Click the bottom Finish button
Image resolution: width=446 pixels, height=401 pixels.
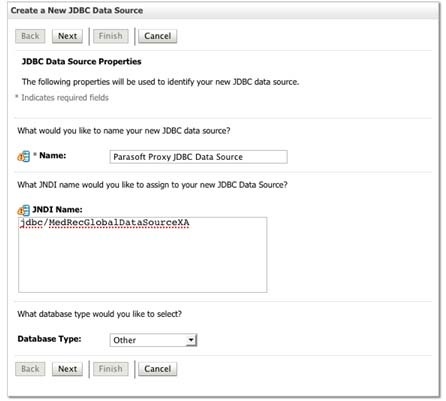(111, 369)
